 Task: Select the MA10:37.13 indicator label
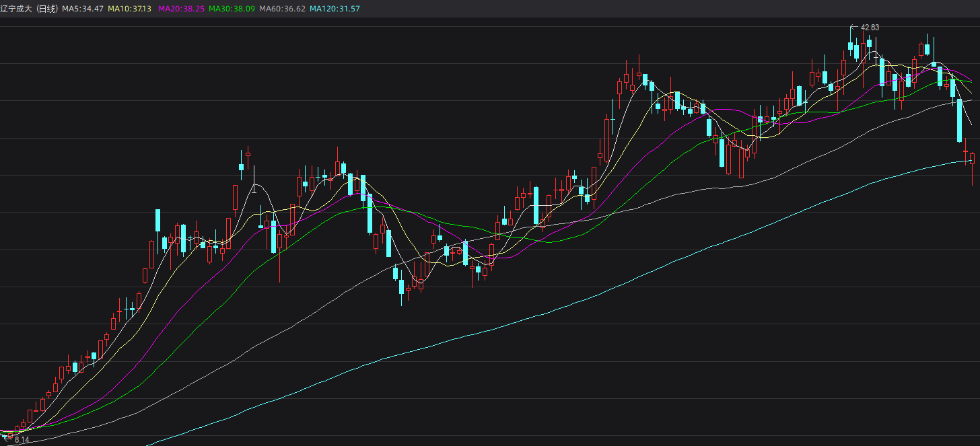pyautogui.click(x=130, y=9)
